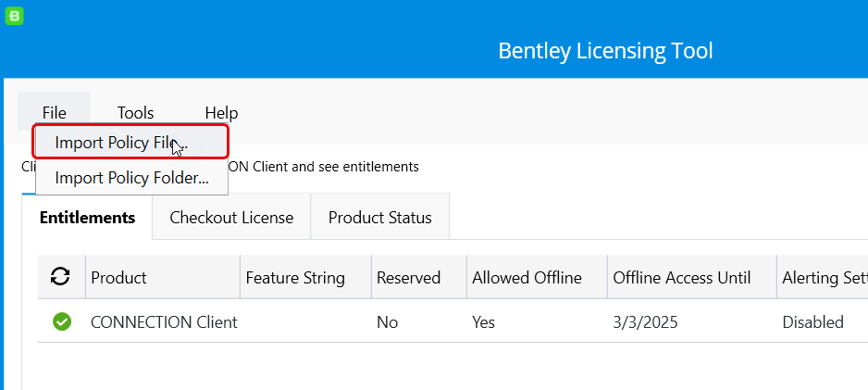Sort by Offline Access Until header

tap(692, 277)
